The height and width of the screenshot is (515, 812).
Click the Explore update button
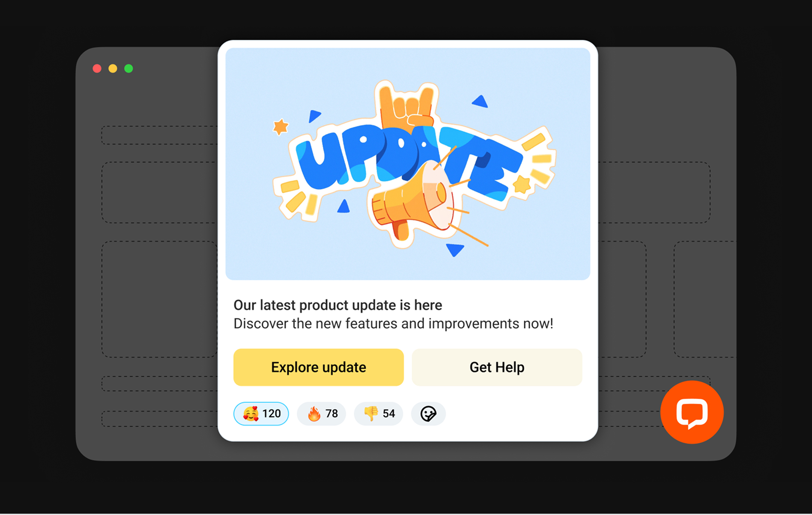pos(318,367)
